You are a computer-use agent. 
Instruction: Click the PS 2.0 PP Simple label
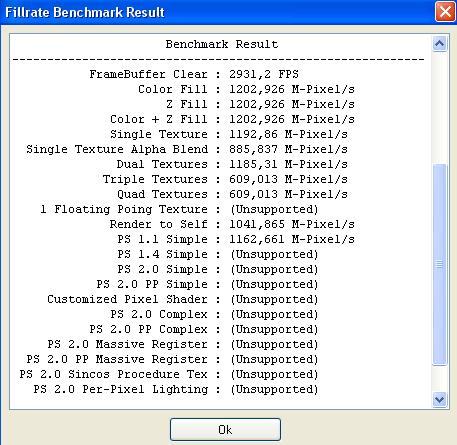(x=152, y=284)
